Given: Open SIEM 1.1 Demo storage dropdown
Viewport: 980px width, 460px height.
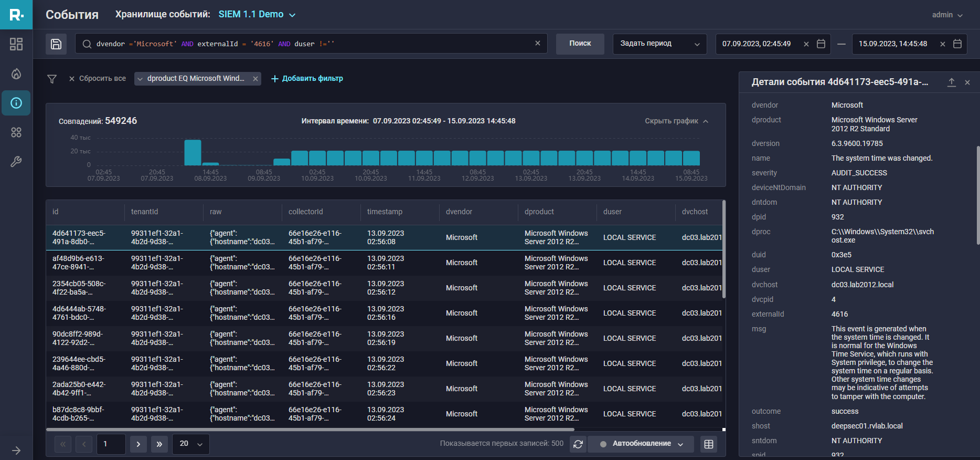Looking at the screenshot, I should 257,15.
